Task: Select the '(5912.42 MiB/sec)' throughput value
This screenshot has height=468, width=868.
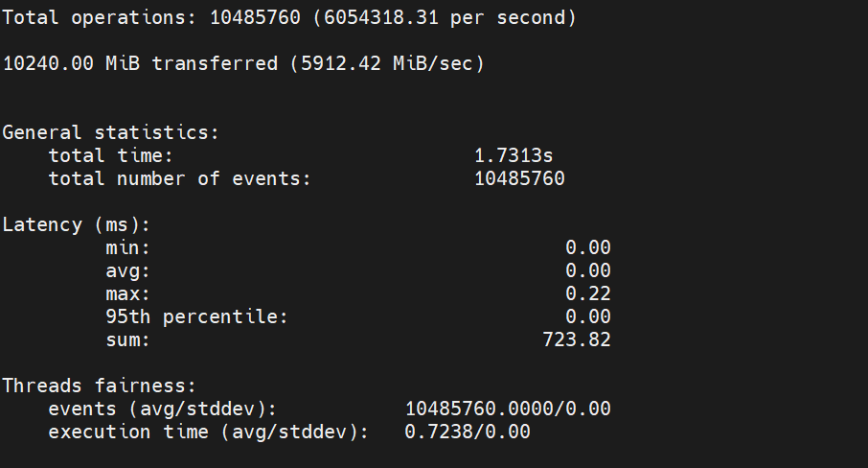Action: [x=387, y=63]
